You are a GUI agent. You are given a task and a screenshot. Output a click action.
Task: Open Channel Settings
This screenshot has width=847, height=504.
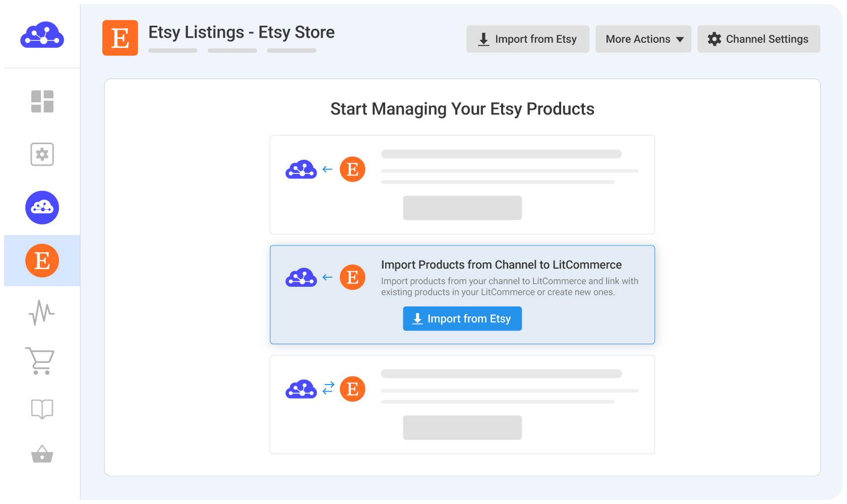[758, 39]
